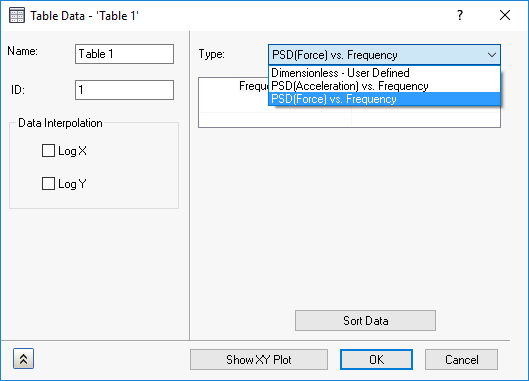Screen dimensions: 529x381
Task: Enable the Log Y checkbox
Action: pos(48,184)
